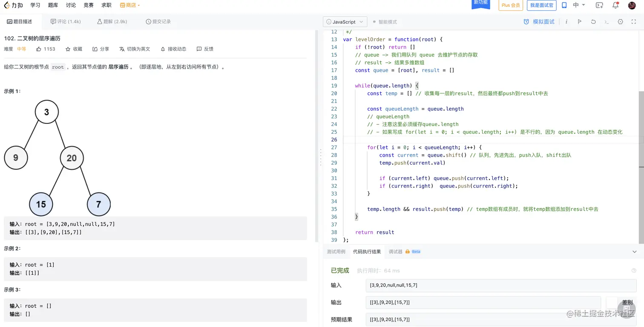
Task: Click the 我是面试官 button
Action: [x=542, y=5]
